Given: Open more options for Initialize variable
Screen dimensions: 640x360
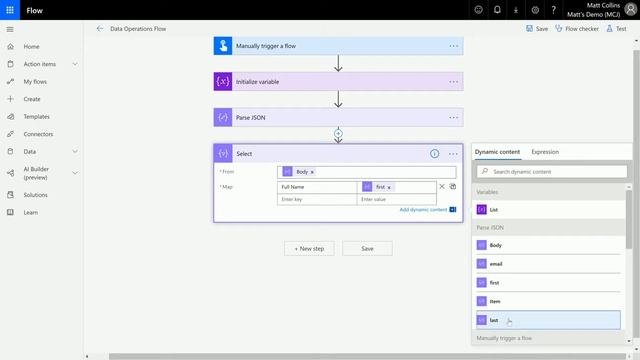Looking at the screenshot, I should click(x=453, y=82).
